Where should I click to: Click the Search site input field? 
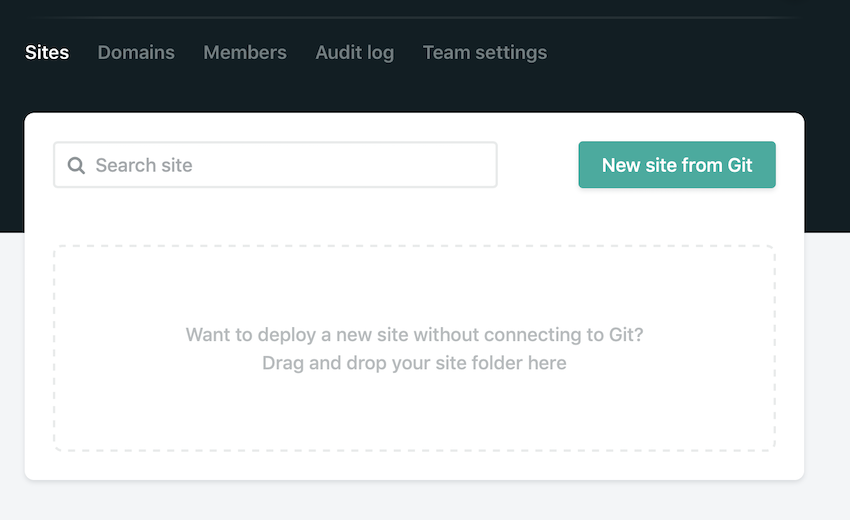[x=275, y=165]
